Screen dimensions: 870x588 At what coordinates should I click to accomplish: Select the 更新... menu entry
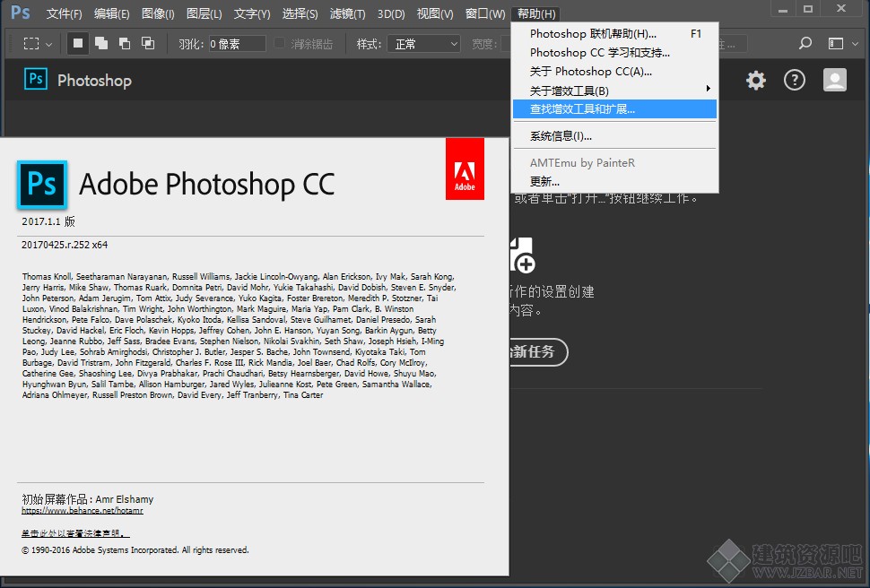pyautogui.click(x=615, y=181)
